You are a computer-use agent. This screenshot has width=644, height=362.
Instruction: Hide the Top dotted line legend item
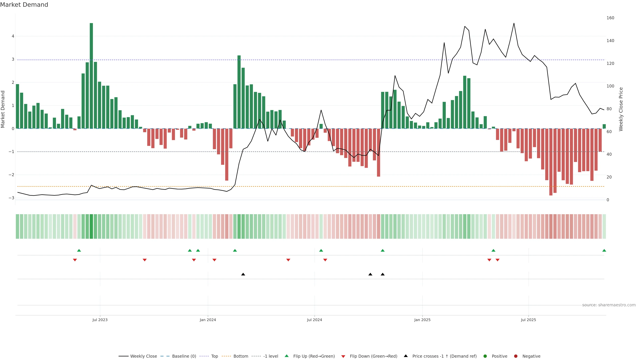(214, 356)
